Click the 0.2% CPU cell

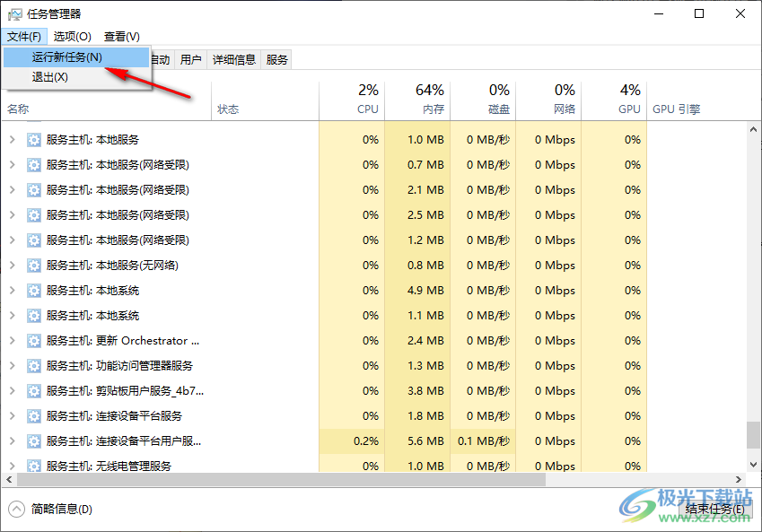tap(352, 441)
